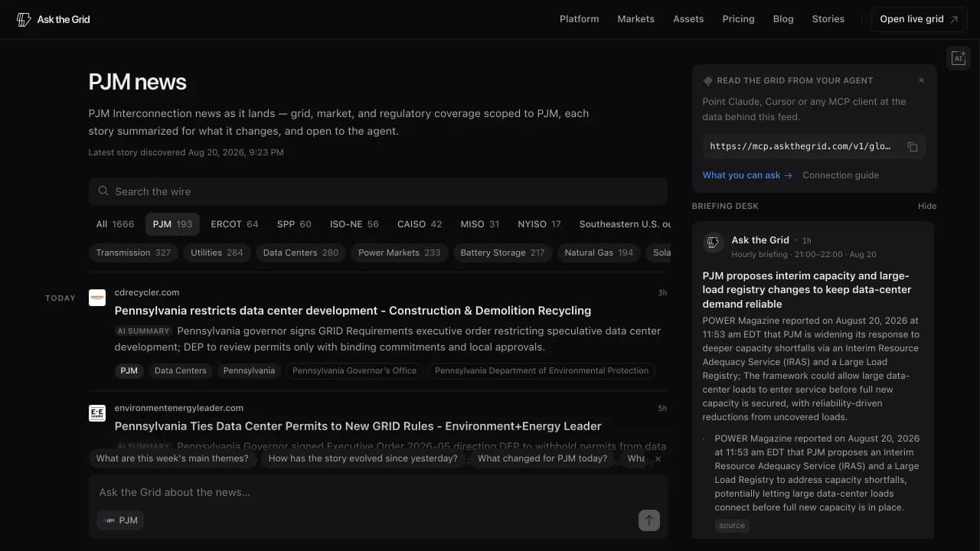The height and width of the screenshot is (551, 980).
Task: Open the PJM proposes interim capacity briefing headline
Action: (807, 290)
